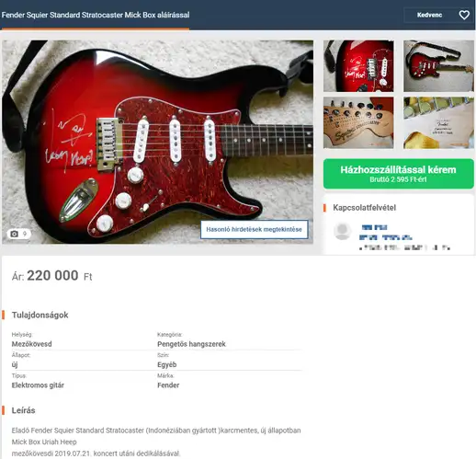Click the Kapcsolatfelvétel section heading
The width and height of the screenshot is (476, 459).
364,208
